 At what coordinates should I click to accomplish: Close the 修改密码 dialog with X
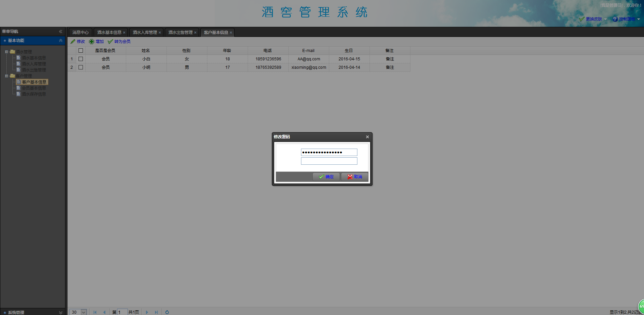point(367,137)
